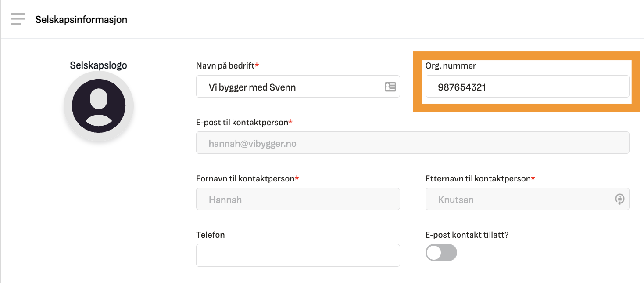Click the Selskapslogo avatar image
This screenshot has height=283, width=644.
99,105
